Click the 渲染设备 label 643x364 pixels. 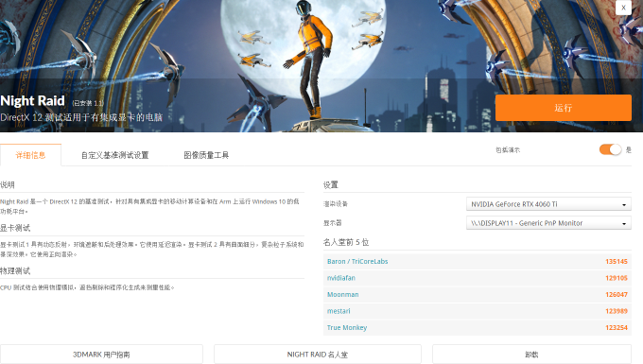pos(336,204)
